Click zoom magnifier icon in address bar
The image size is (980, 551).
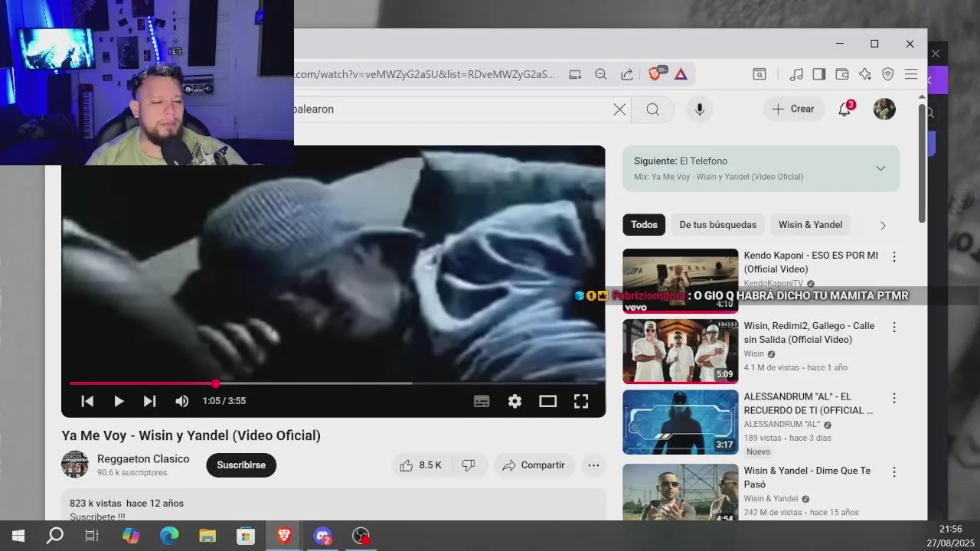tap(601, 74)
